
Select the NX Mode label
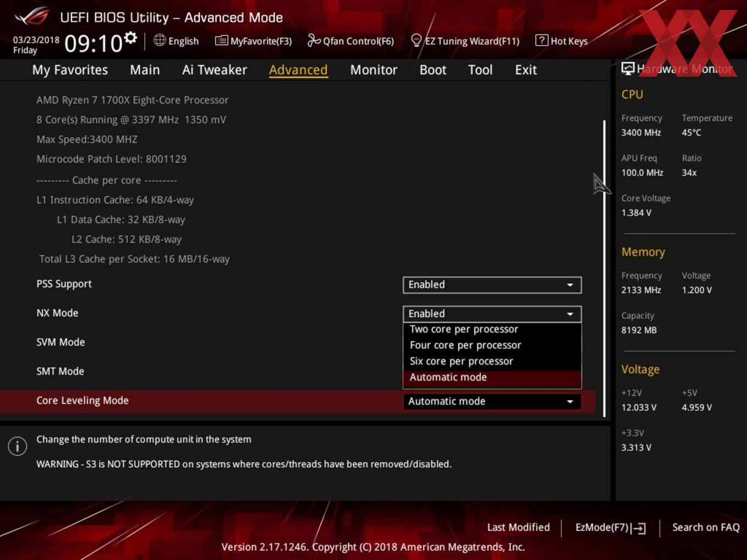pos(57,313)
